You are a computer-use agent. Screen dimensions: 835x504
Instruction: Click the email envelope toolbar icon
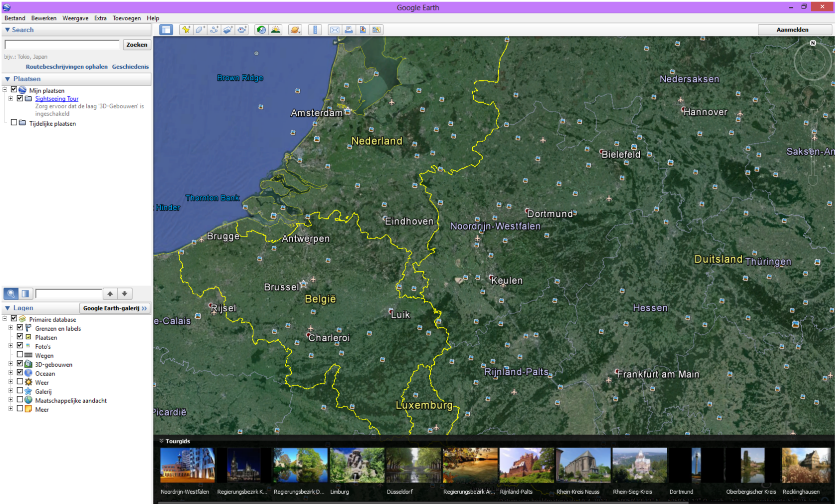click(334, 30)
